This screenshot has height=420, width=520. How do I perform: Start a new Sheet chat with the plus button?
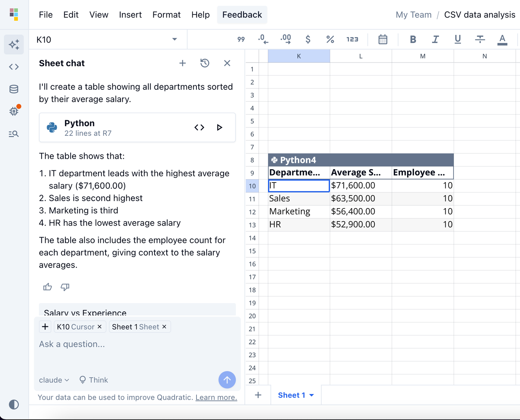pyautogui.click(x=182, y=63)
